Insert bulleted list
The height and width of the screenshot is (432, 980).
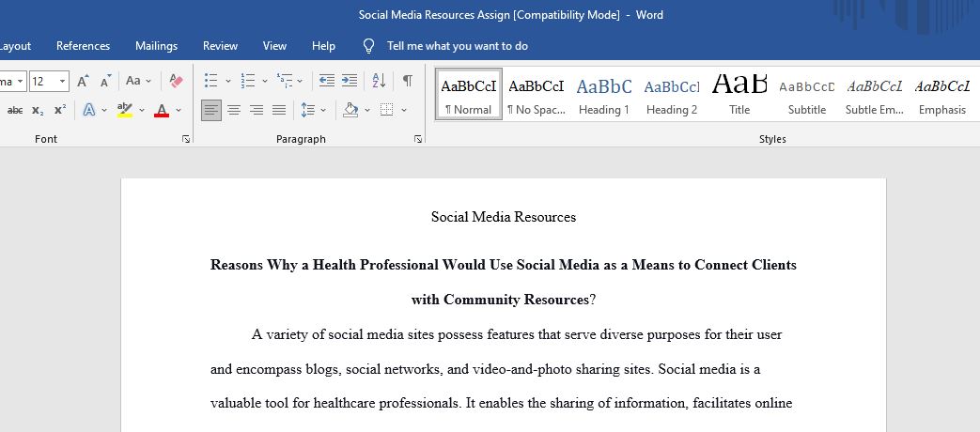tap(211, 81)
